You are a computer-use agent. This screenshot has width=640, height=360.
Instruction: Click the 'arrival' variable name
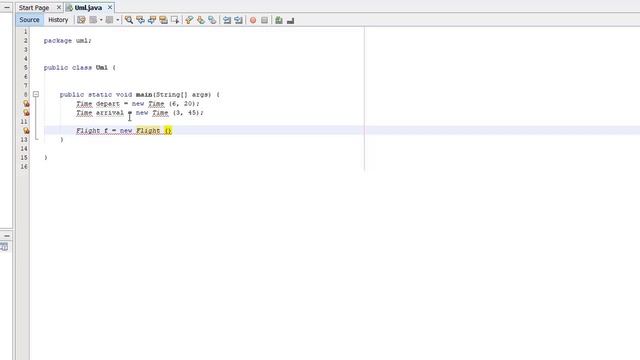(x=110, y=113)
